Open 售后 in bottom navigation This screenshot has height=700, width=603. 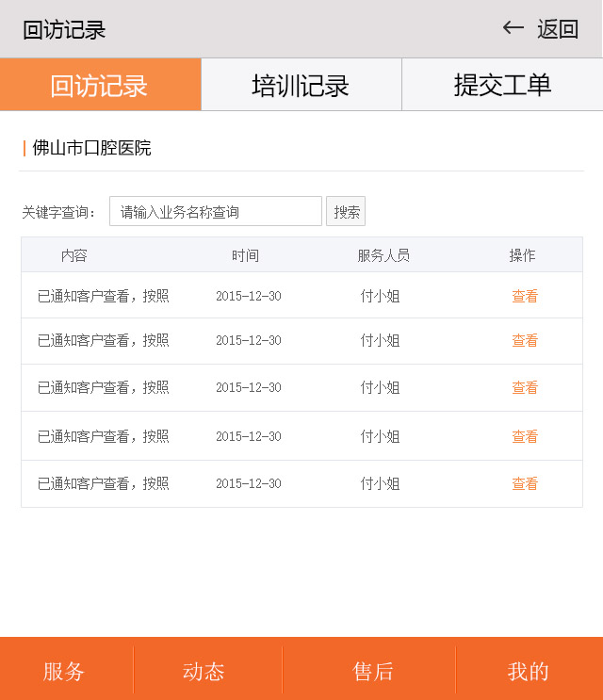pyautogui.click(x=373, y=671)
